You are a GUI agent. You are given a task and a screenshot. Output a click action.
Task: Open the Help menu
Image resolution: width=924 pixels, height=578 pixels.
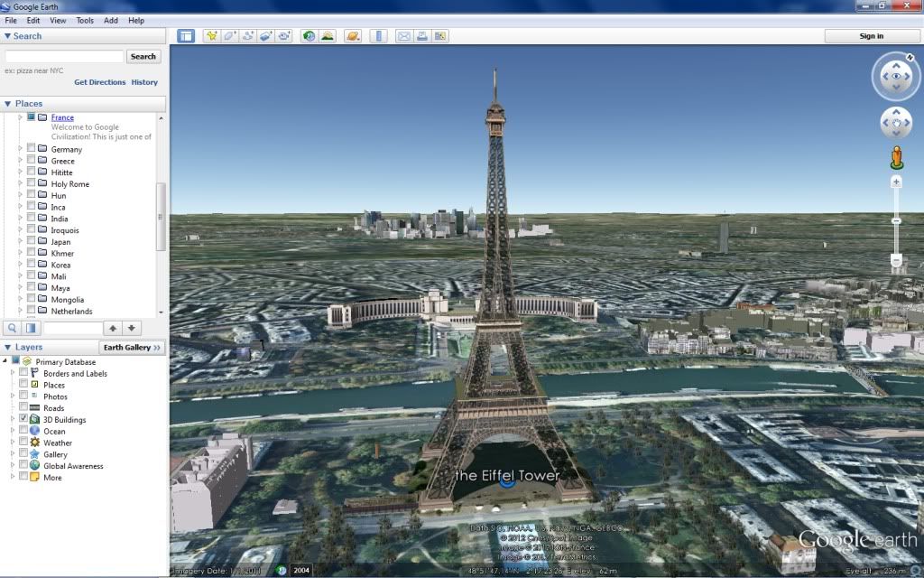(136, 20)
